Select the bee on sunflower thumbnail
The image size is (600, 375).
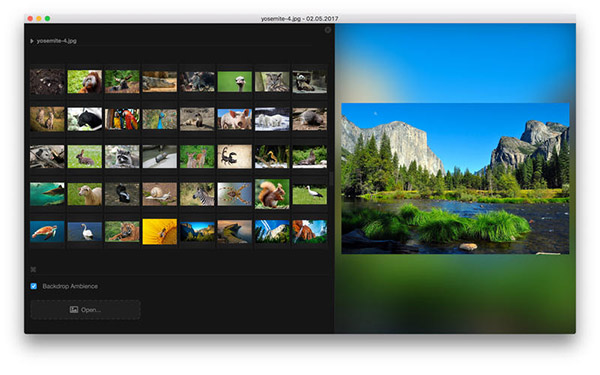pyautogui.click(x=160, y=232)
